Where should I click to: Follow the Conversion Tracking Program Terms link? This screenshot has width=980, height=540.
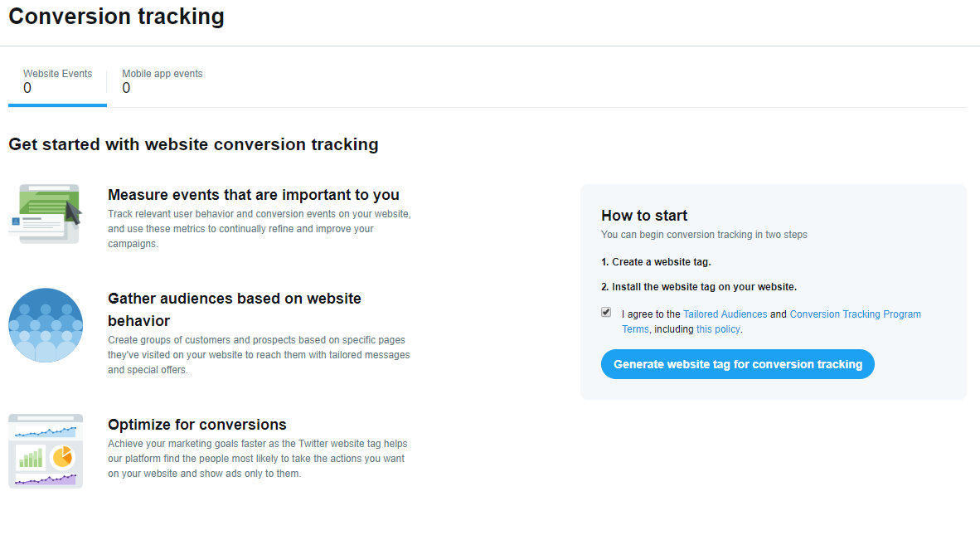point(855,314)
